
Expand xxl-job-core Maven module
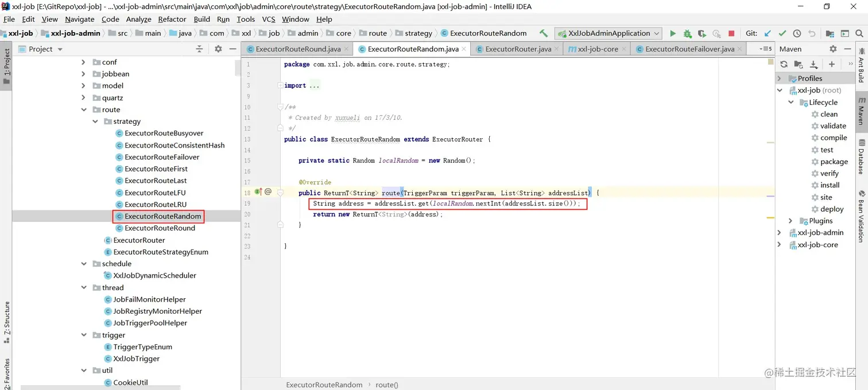pyautogui.click(x=780, y=244)
